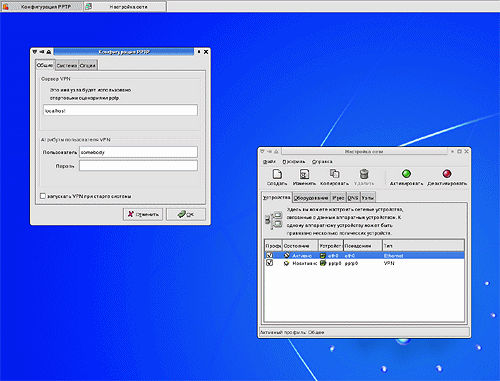
Task: Click the network card icon beside eth0
Action: [323, 256]
